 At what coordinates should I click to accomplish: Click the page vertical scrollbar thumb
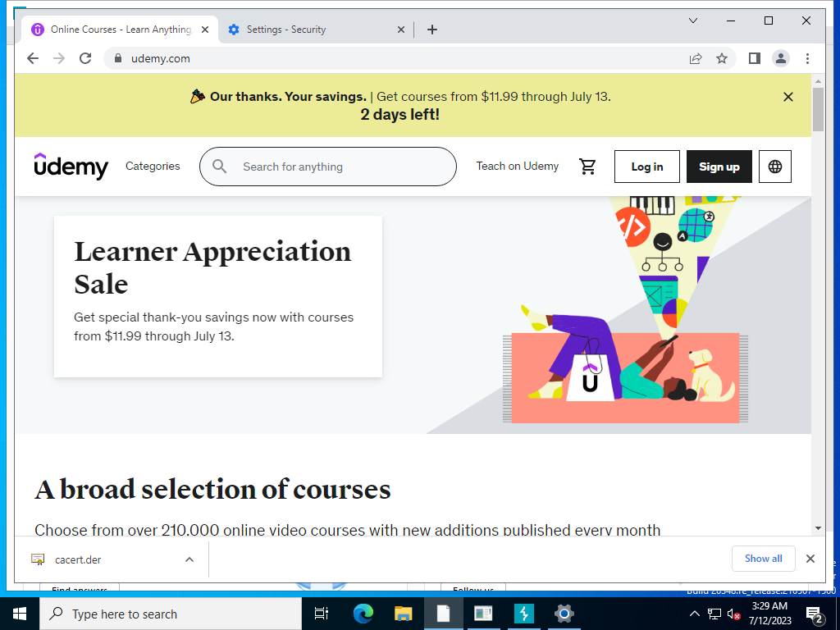pos(818,109)
